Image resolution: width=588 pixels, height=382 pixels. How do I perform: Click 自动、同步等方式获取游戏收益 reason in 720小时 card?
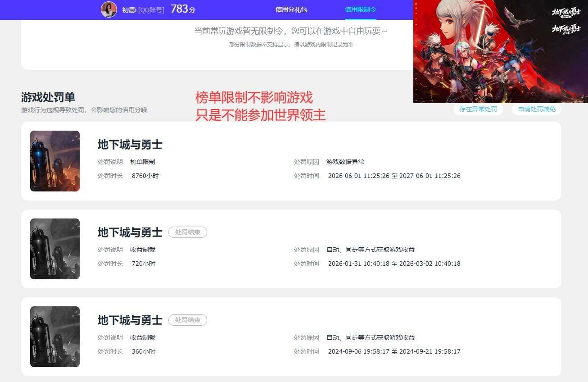click(x=371, y=250)
